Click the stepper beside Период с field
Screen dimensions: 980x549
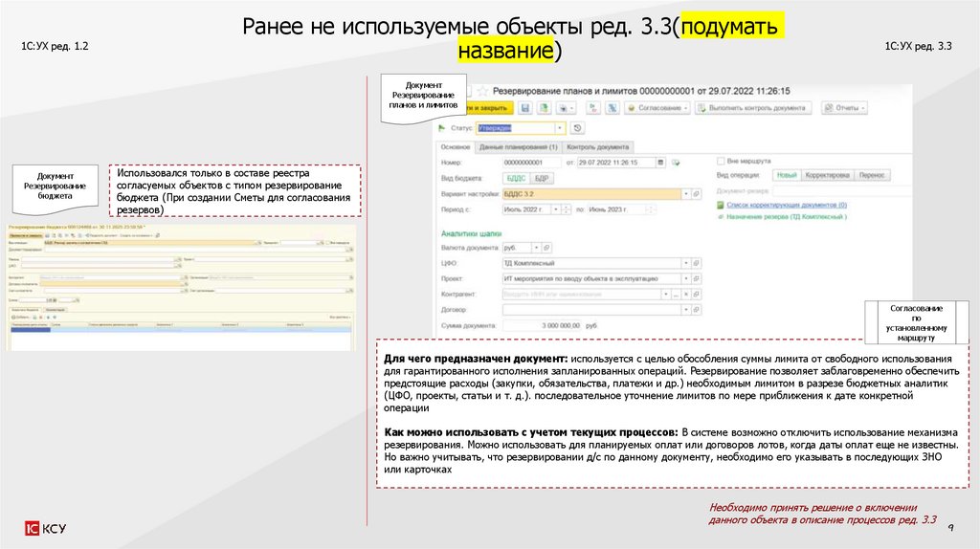566,209
